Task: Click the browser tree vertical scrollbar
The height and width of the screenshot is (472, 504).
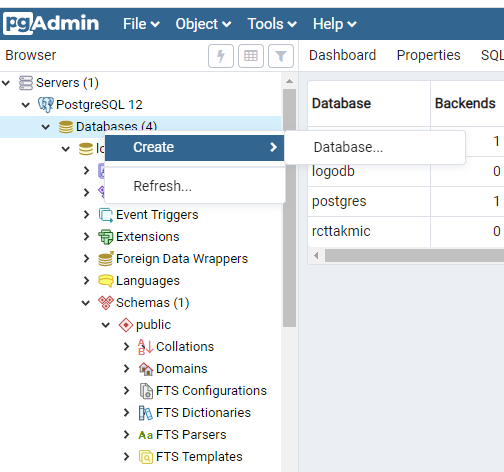Action: 289,208
